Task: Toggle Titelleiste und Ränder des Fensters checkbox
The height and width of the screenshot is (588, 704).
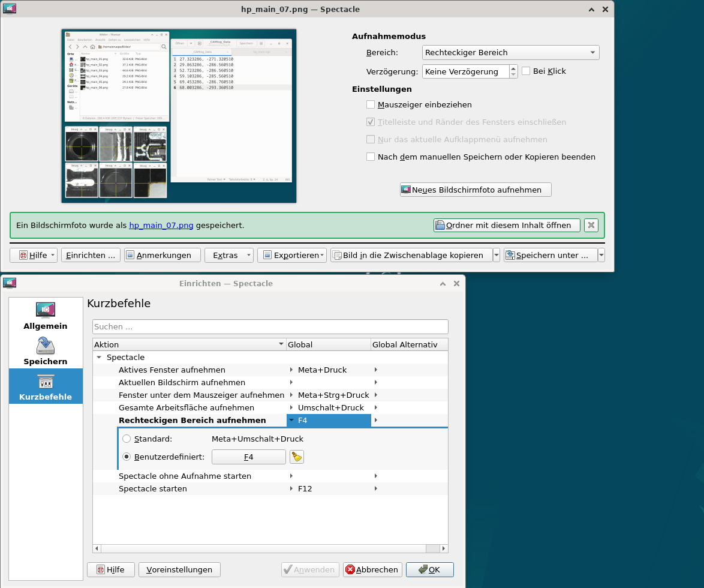Action: tap(371, 122)
